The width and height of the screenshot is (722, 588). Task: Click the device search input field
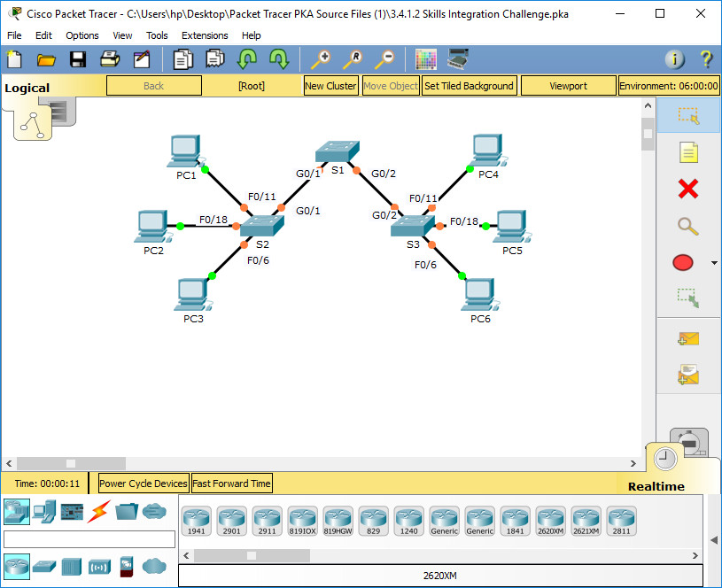point(89,539)
